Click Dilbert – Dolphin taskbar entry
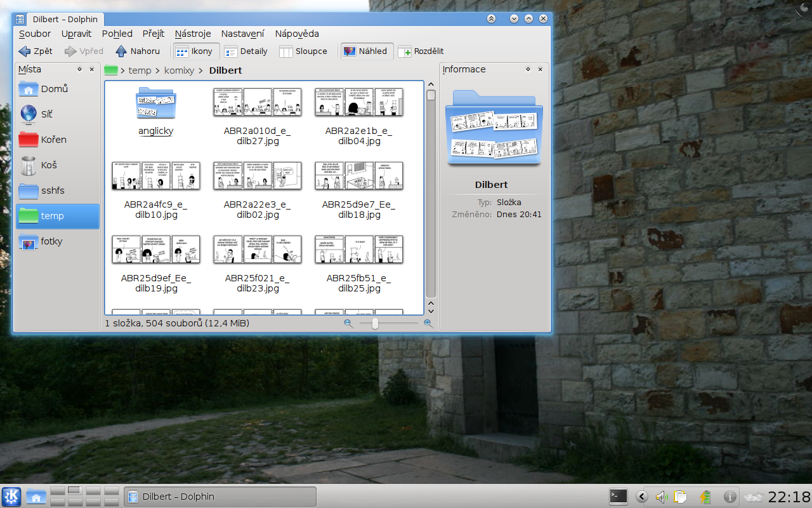The image size is (812, 508). pyautogui.click(x=220, y=497)
